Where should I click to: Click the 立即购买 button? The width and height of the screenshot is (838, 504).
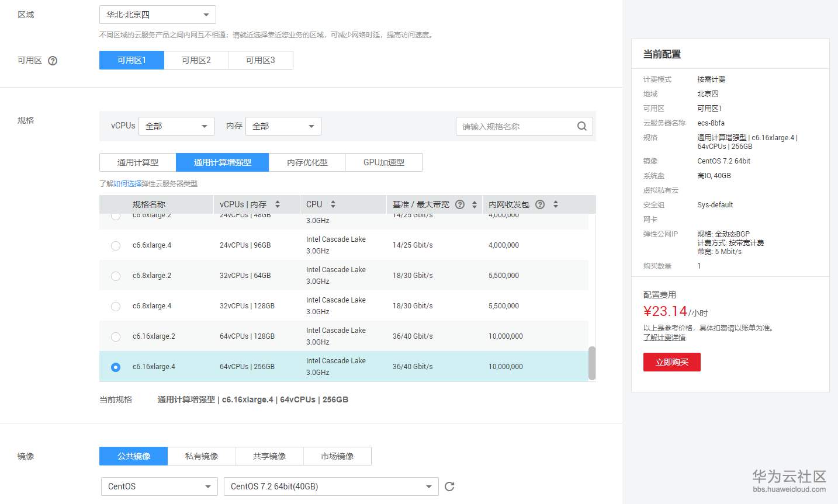tap(672, 362)
